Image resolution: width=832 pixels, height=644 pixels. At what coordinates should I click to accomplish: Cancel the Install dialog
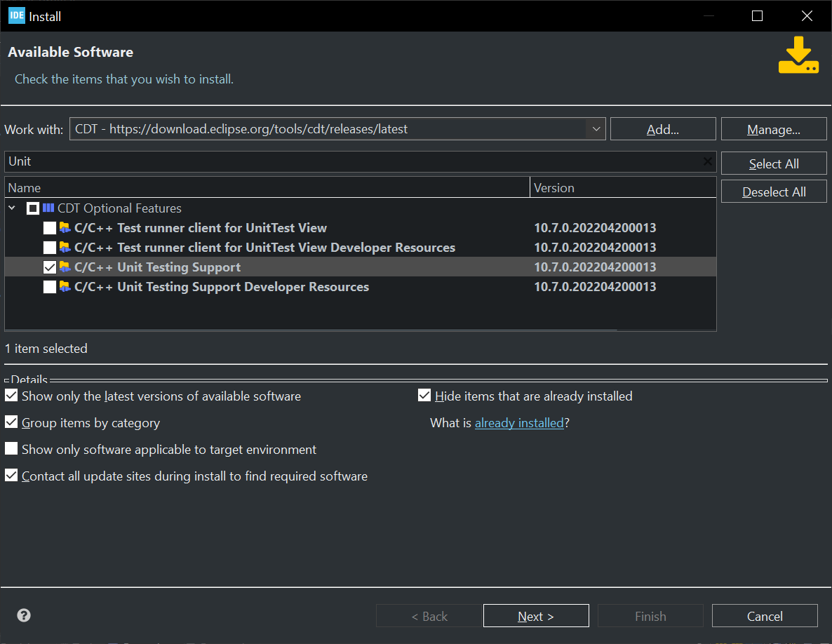pos(765,616)
